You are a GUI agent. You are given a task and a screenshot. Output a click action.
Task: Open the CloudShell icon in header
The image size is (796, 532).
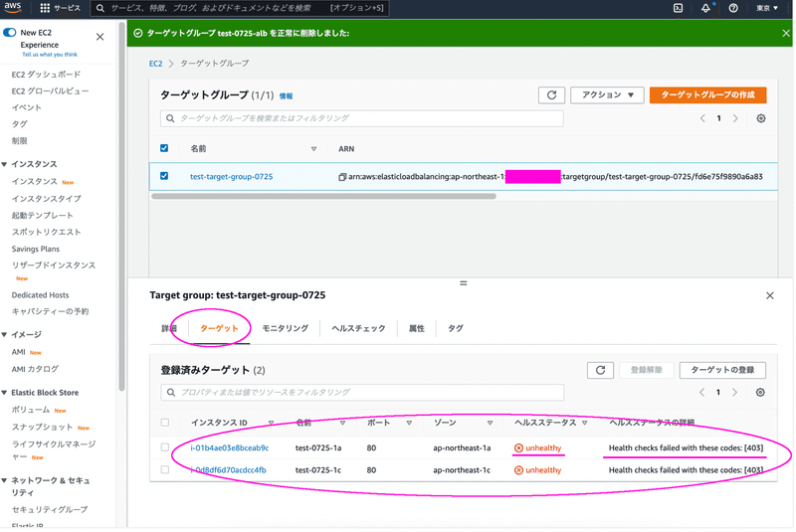(679, 8)
